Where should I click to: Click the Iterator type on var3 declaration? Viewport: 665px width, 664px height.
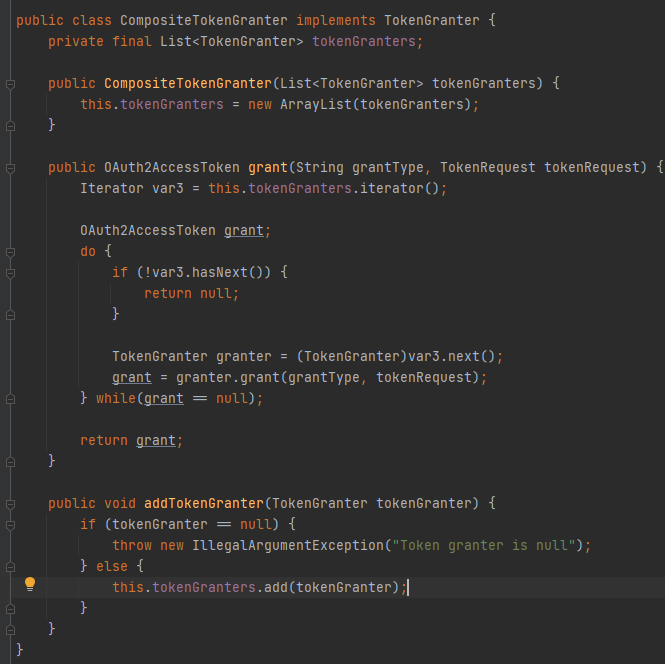[x=112, y=188]
